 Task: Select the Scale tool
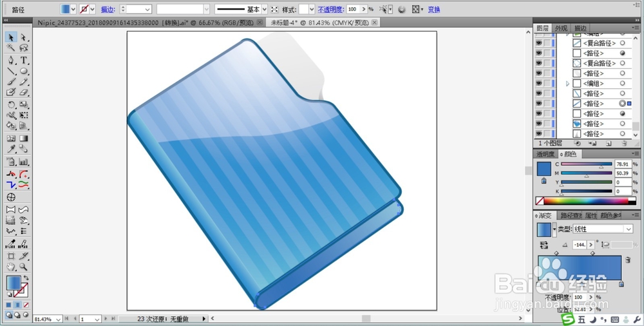coord(24,105)
